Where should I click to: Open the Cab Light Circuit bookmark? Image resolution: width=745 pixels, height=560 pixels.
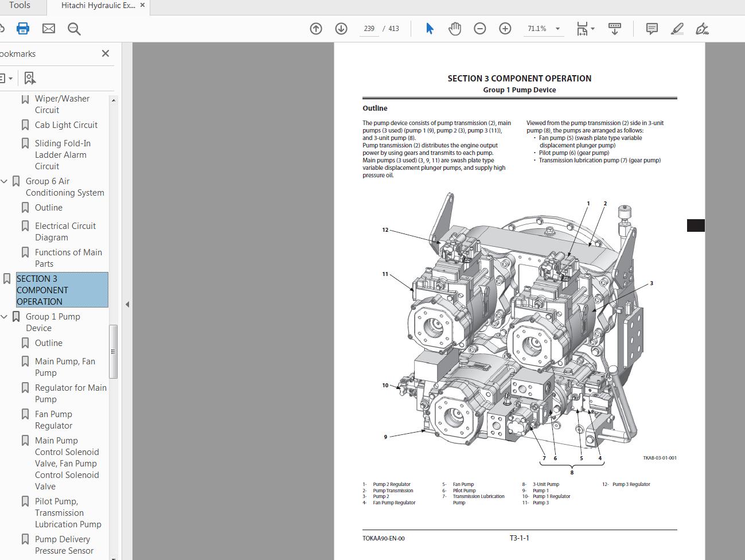[65, 125]
